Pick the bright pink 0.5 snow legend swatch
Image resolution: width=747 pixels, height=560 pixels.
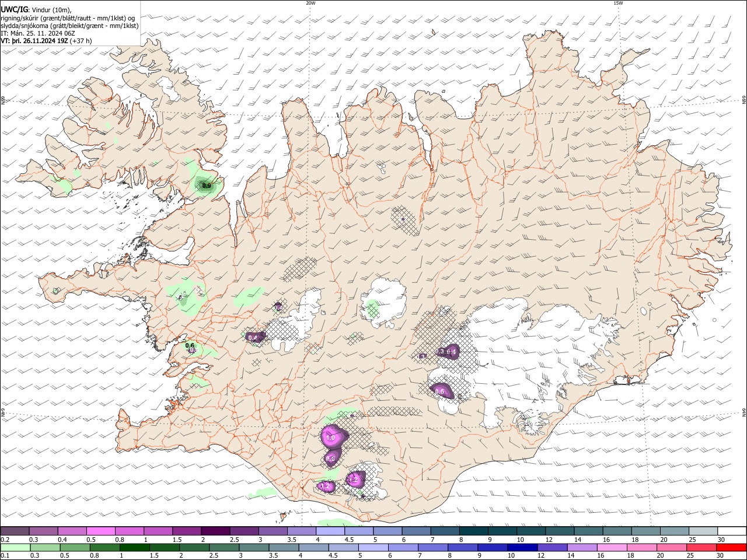pyautogui.click(x=100, y=531)
